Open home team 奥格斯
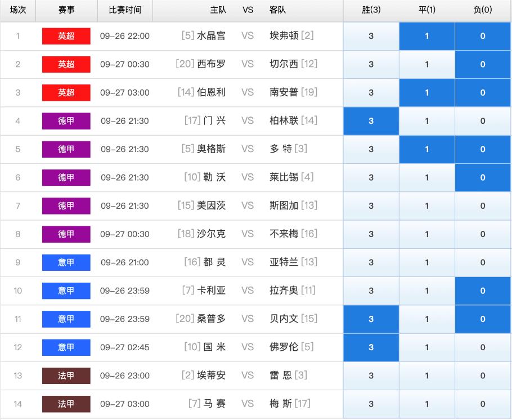 click(211, 149)
